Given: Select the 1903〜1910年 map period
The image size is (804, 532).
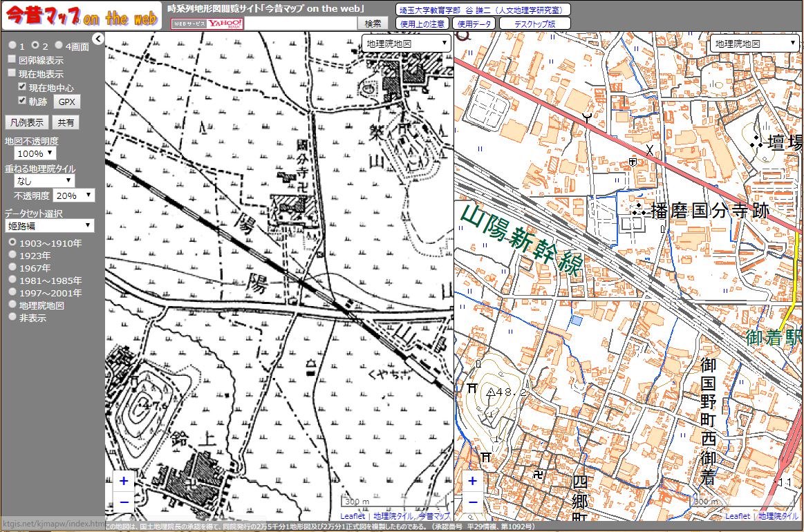Looking at the screenshot, I should (x=12, y=242).
